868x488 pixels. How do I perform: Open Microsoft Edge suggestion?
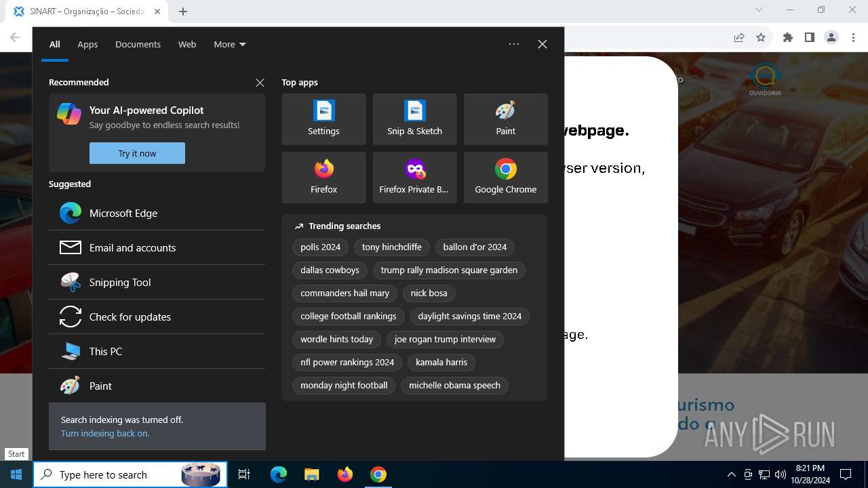coord(157,213)
